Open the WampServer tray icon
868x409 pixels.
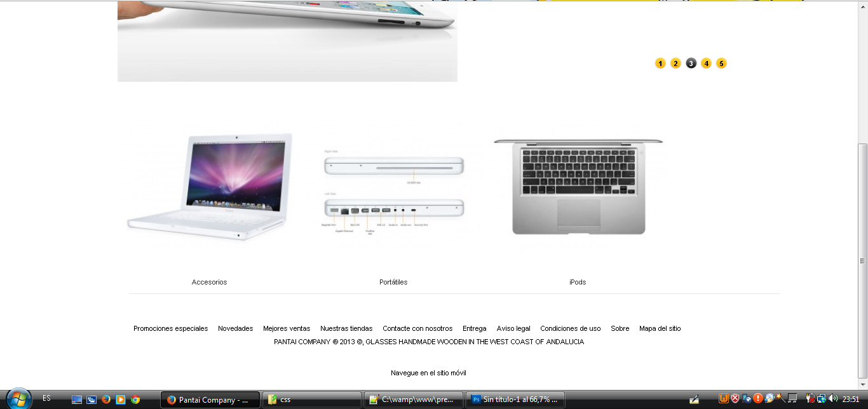[723, 399]
